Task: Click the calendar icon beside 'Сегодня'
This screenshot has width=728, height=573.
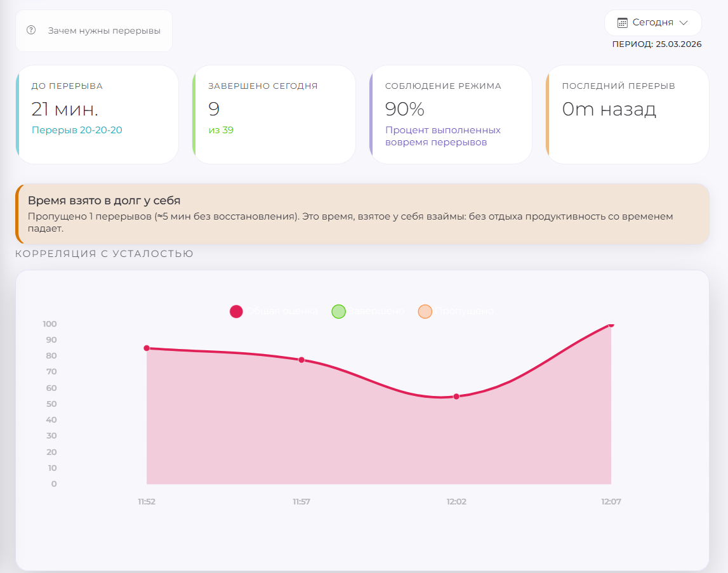Action: pos(622,23)
